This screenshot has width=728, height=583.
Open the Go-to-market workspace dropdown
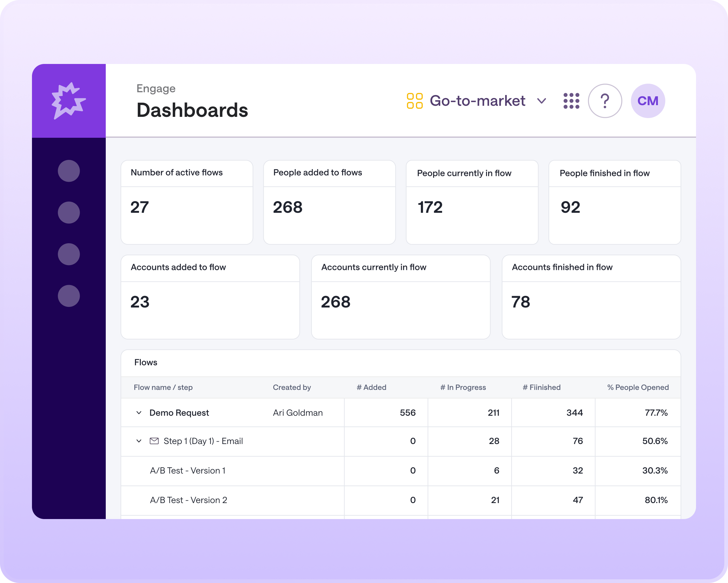[477, 101]
